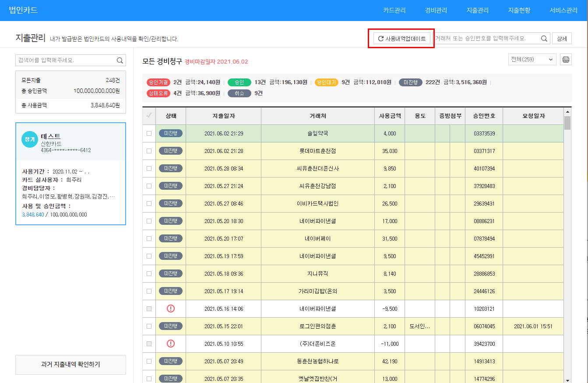Click the magnifier icon in vendor search

[x=544, y=39]
